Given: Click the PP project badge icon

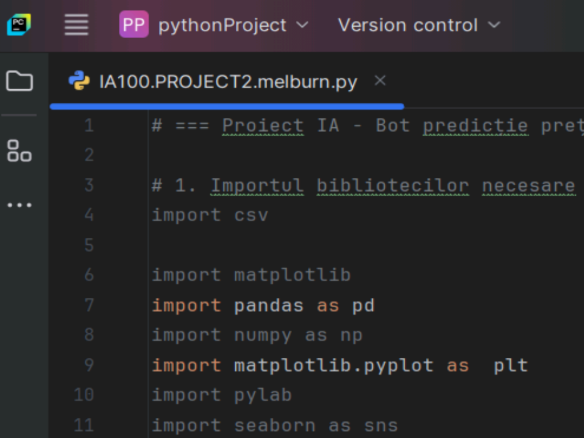Looking at the screenshot, I should tap(134, 25).
